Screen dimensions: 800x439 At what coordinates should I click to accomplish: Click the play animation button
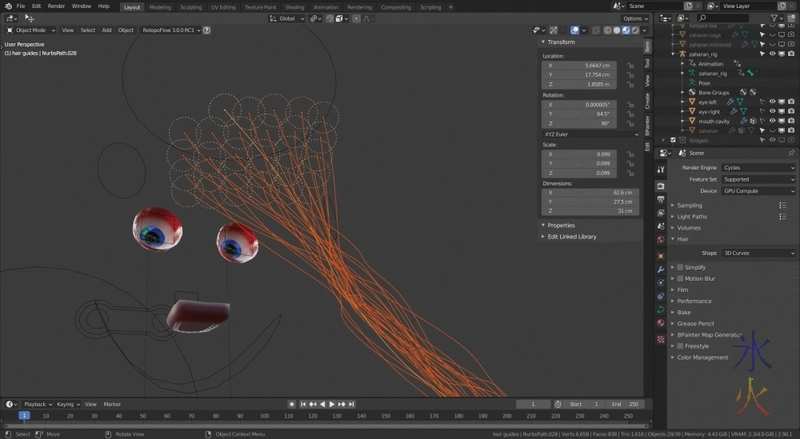(x=332, y=404)
